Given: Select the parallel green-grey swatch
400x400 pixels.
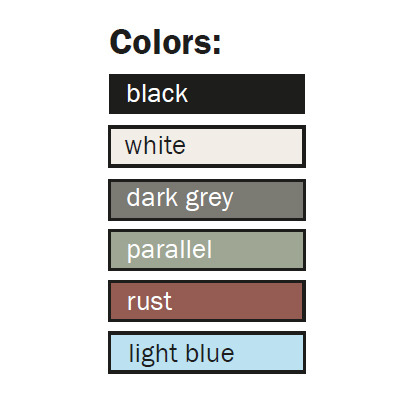Looking at the screenshot, I should (x=207, y=250).
